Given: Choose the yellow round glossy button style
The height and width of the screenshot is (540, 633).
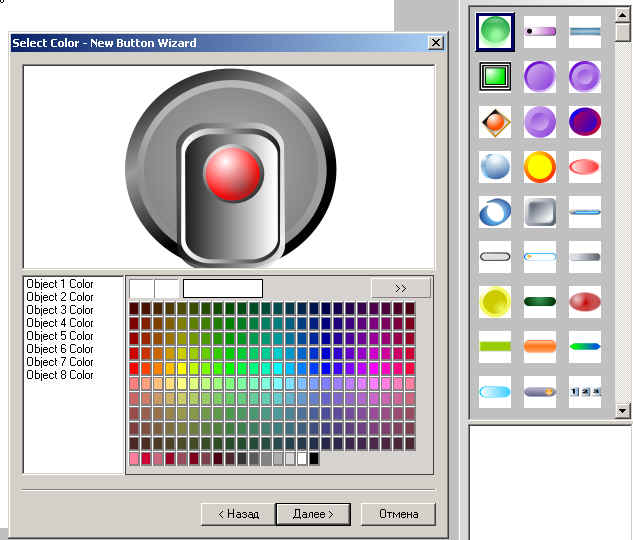Looking at the screenshot, I should coord(495,301).
